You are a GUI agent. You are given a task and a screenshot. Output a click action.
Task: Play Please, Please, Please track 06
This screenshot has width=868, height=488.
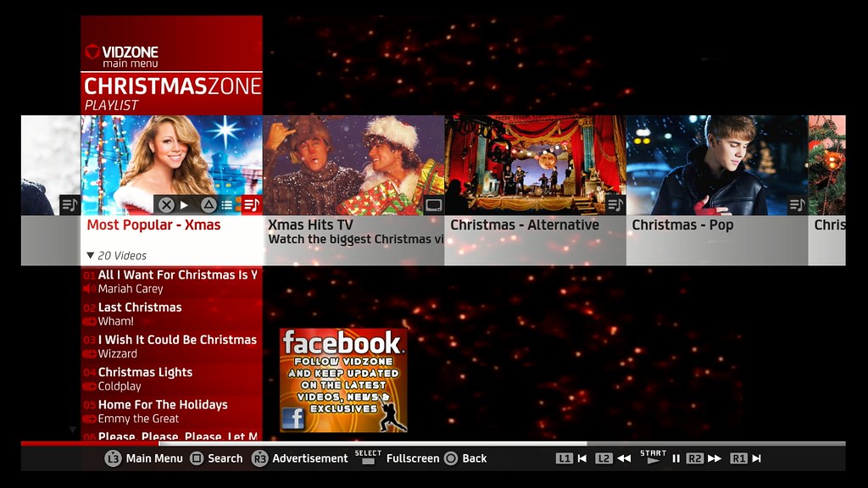171,436
